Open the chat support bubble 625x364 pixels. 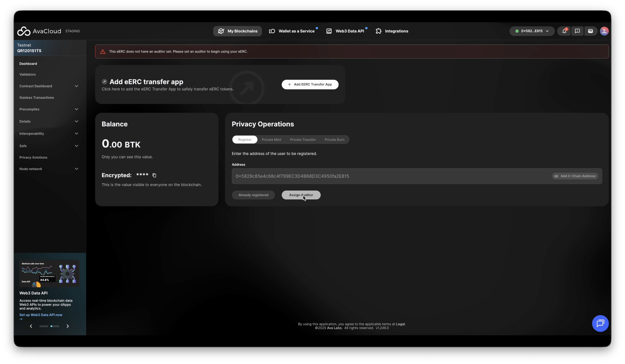click(600, 323)
